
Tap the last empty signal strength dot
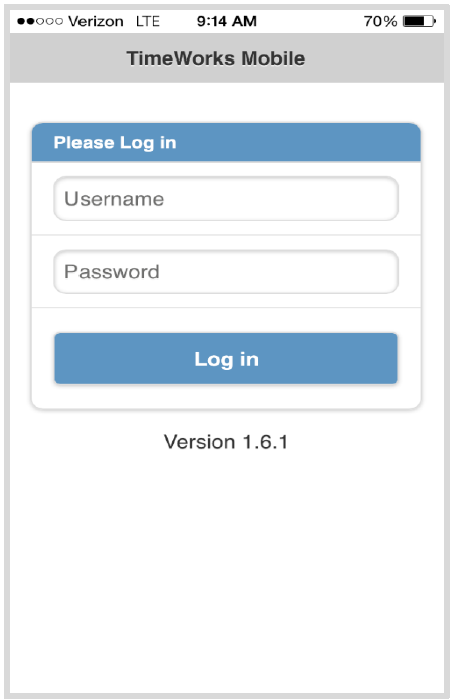59,21
